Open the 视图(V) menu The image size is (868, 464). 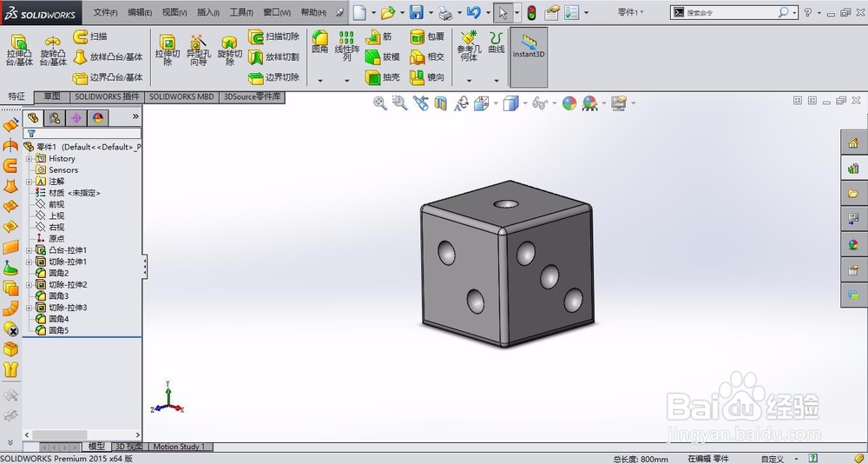click(174, 12)
